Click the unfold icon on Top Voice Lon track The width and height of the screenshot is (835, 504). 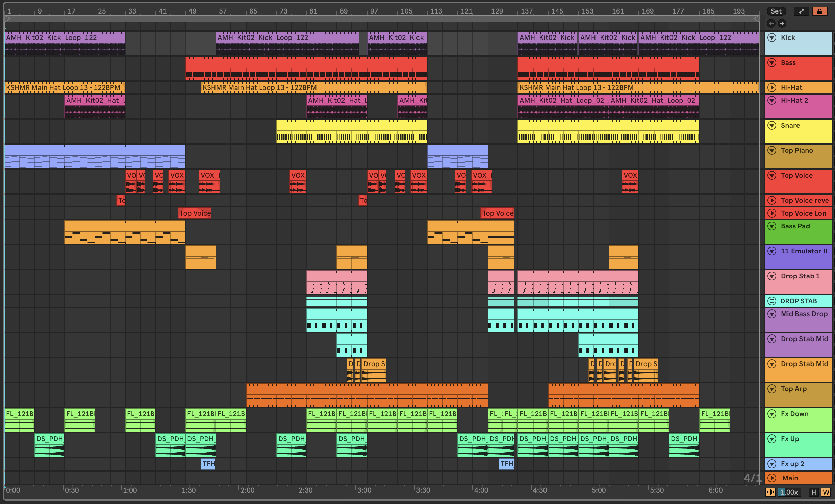coord(771,213)
